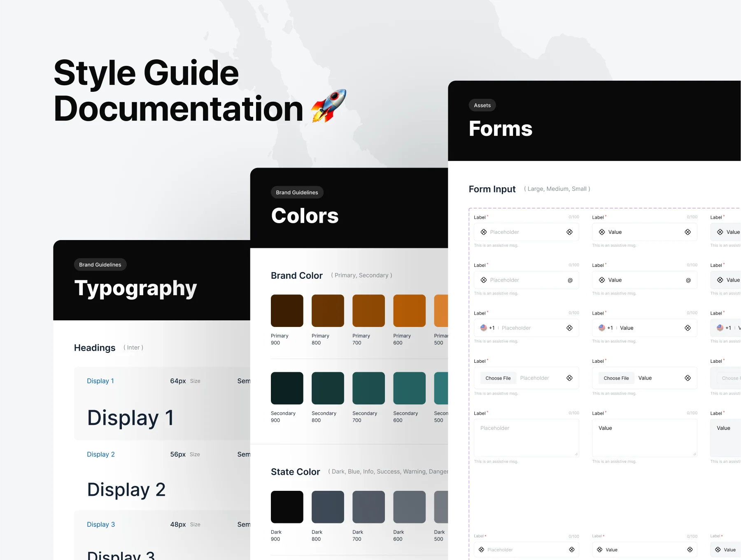Image resolution: width=741 pixels, height=560 pixels.
Task: Click the @ icon in Placeholder email input
Action: [x=570, y=280]
